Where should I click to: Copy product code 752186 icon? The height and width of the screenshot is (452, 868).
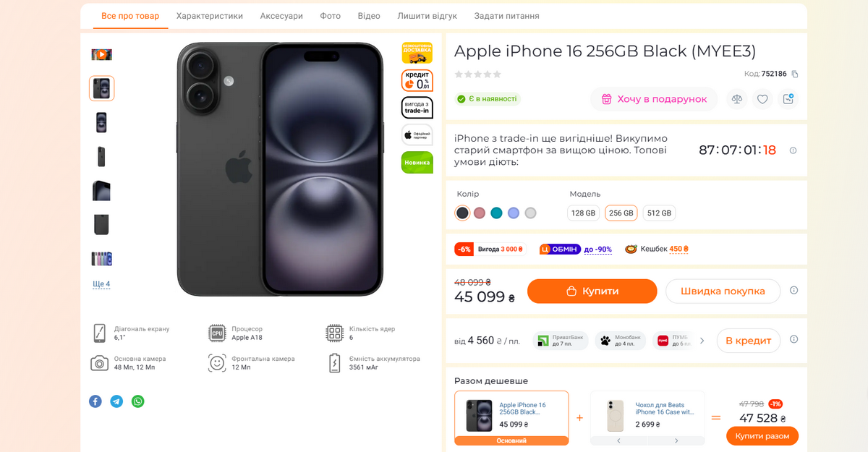coord(795,74)
